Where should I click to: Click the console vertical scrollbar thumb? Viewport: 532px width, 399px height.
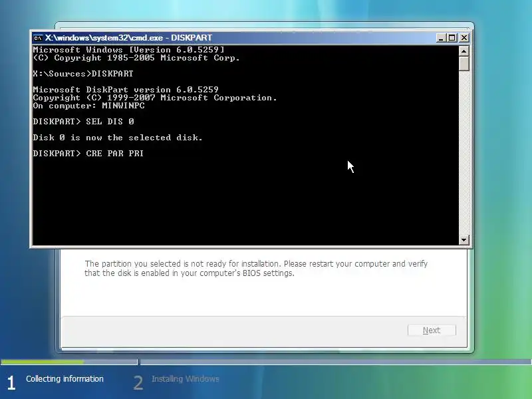(464, 64)
